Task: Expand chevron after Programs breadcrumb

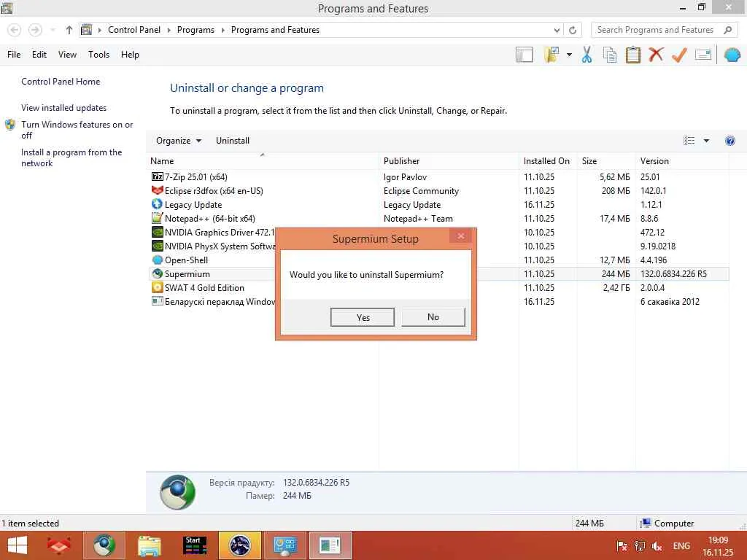Action: point(222,30)
